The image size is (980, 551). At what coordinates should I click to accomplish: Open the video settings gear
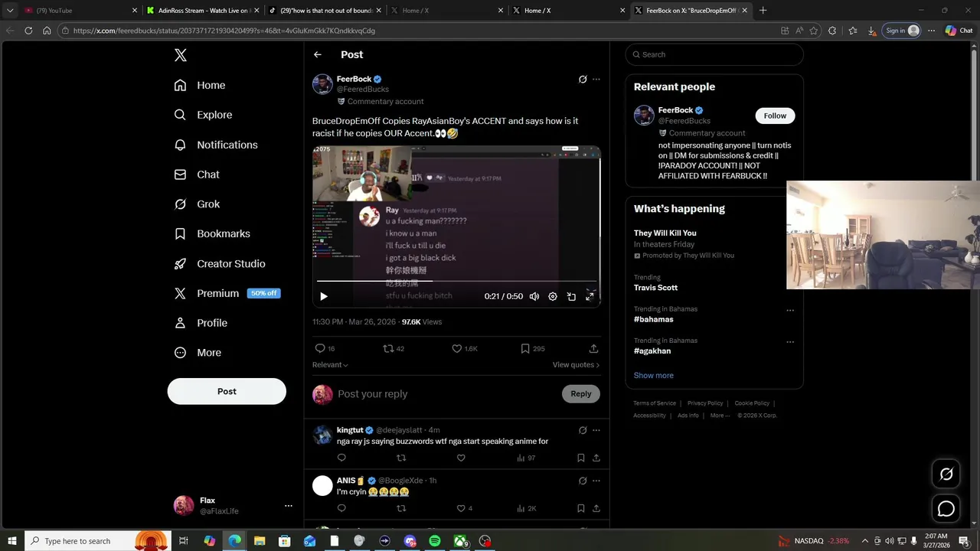click(x=553, y=296)
